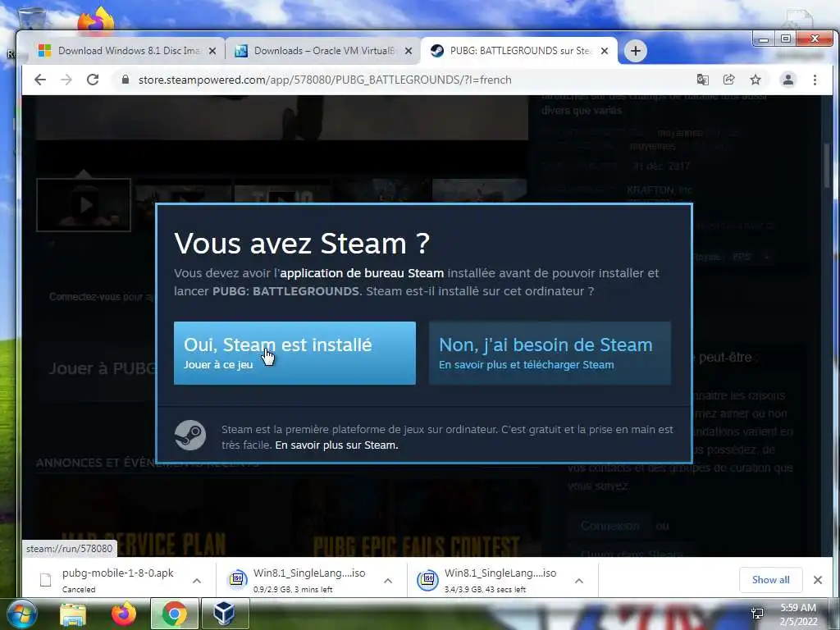Screen dimensions: 840x630
Task: Open 'En savoir plus sur Steam' link
Action: [336, 445]
